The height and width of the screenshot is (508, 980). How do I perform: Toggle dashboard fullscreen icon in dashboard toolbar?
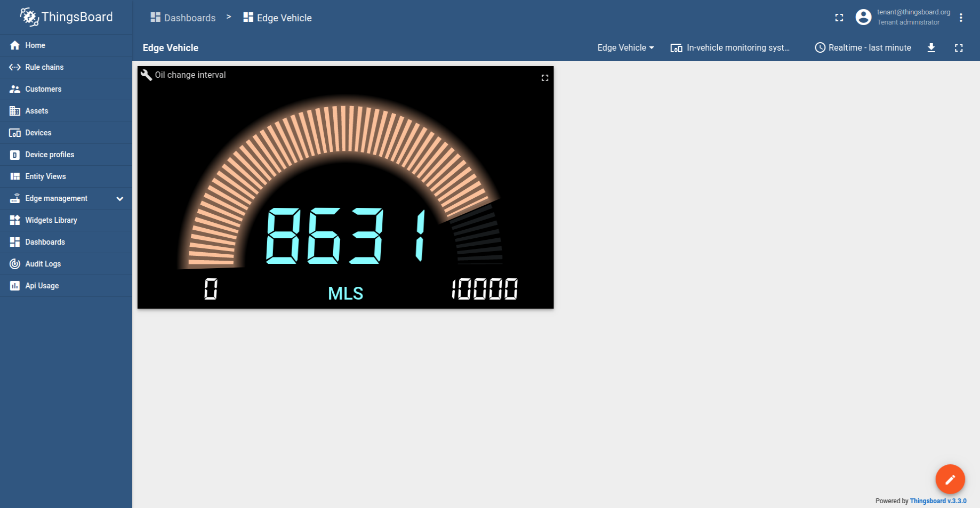pyautogui.click(x=958, y=48)
